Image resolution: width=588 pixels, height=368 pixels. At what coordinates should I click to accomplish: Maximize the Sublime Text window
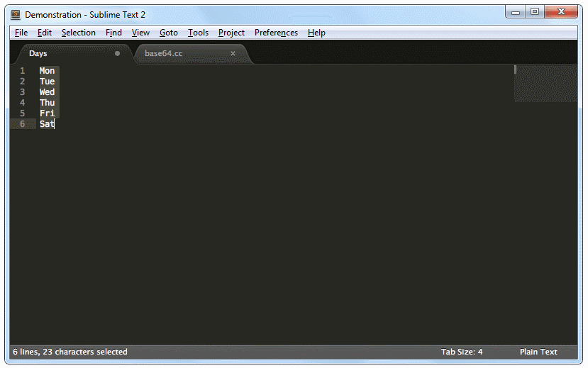click(x=535, y=12)
